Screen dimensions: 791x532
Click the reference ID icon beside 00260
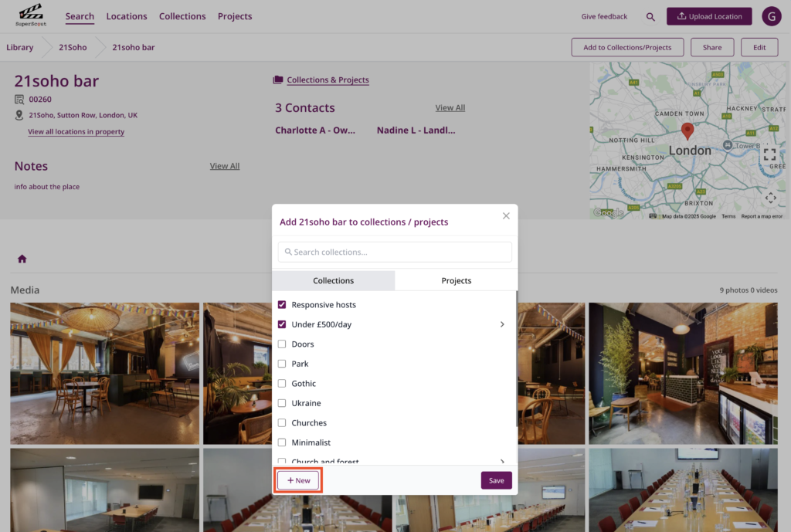tap(19, 100)
